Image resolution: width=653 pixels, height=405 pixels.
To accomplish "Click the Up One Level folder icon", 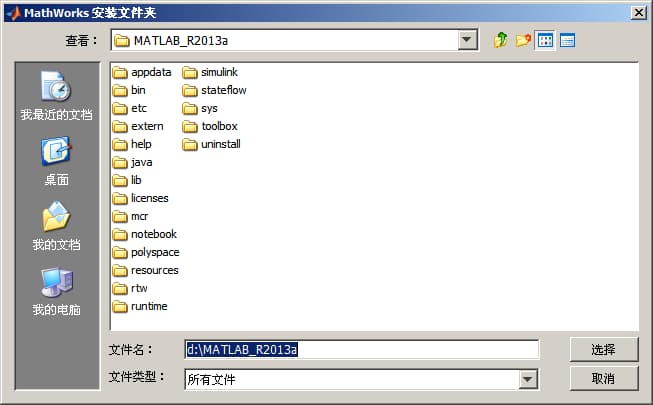I will pyautogui.click(x=501, y=40).
